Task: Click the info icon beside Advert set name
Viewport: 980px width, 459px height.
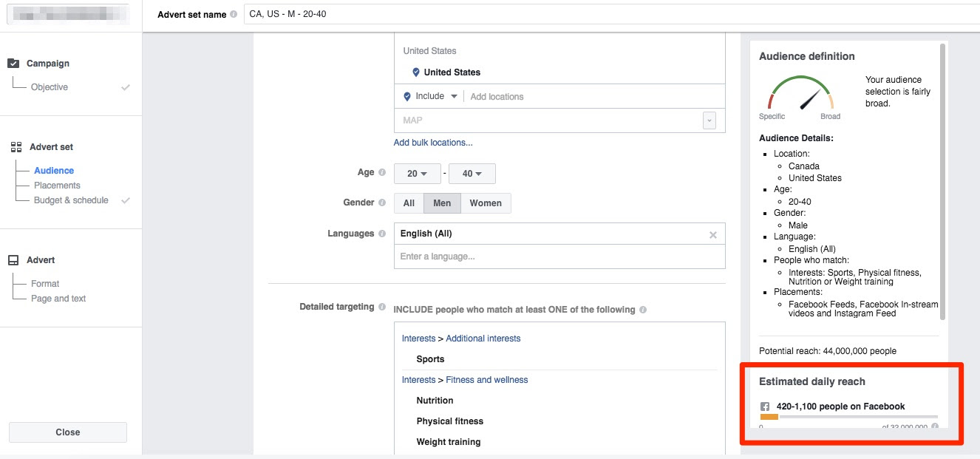Action: [x=234, y=15]
